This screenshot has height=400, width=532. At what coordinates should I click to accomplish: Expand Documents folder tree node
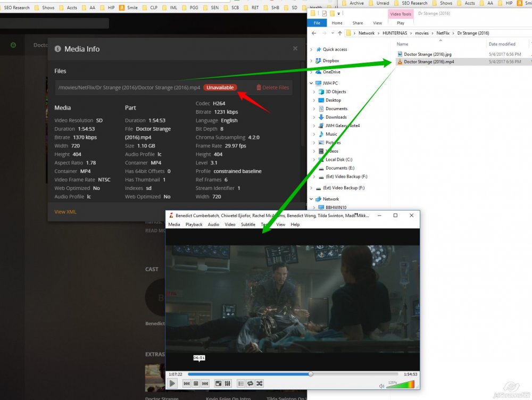[x=314, y=109]
